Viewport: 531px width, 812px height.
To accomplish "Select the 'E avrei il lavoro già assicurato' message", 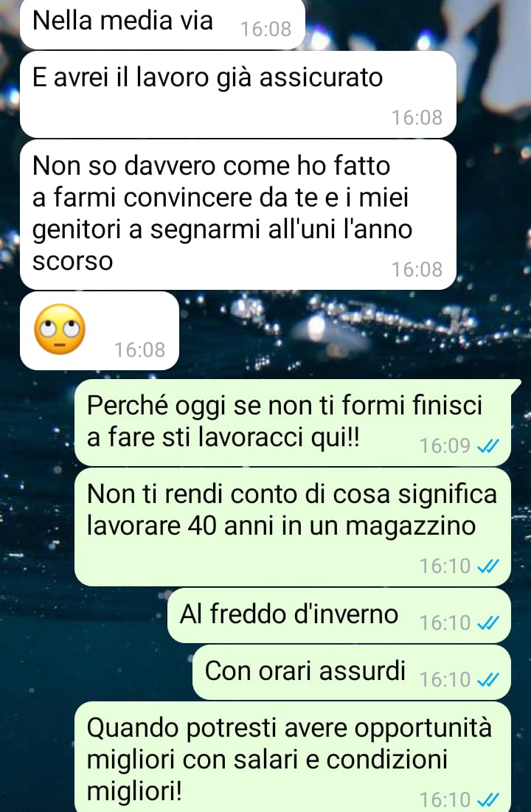I will [x=237, y=94].
